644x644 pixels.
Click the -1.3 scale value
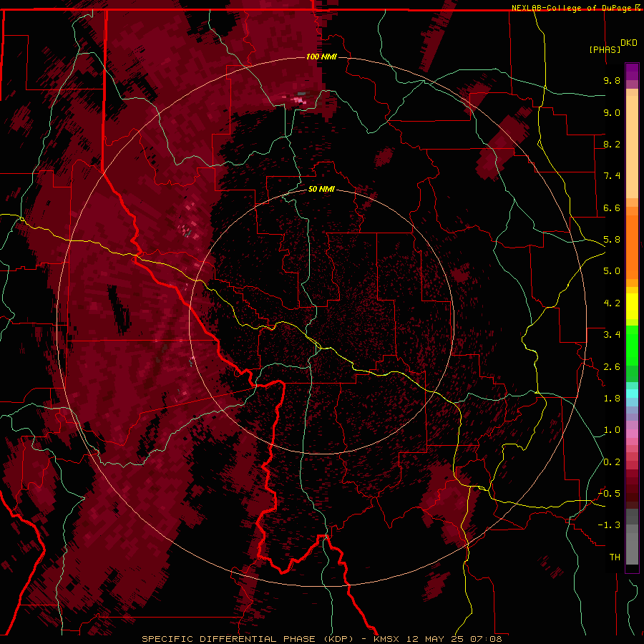click(609, 525)
